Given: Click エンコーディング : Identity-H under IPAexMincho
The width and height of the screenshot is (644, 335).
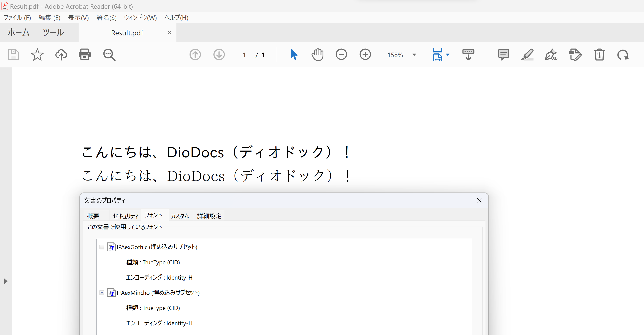Looking at the screenshot, I should coord(159,323).
